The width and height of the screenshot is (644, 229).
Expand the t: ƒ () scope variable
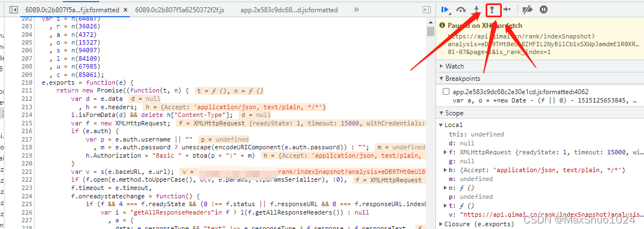pos(446,206)
